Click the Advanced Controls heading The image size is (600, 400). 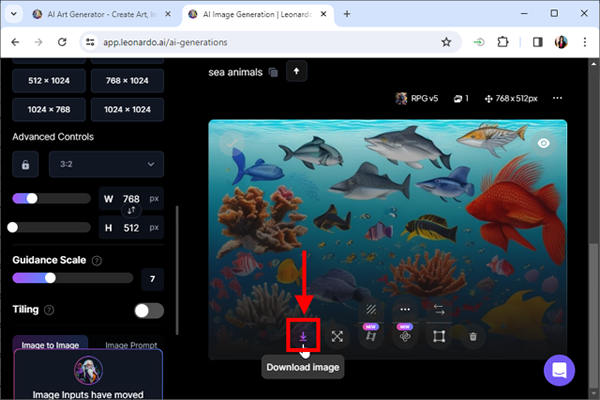tap(53, 137)
